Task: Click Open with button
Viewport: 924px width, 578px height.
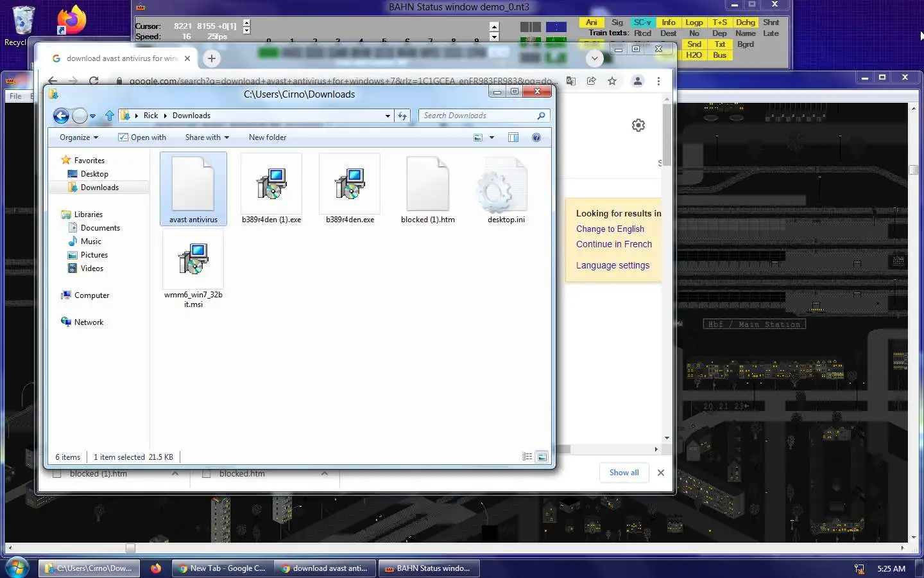Action: [x=142, y=137]
